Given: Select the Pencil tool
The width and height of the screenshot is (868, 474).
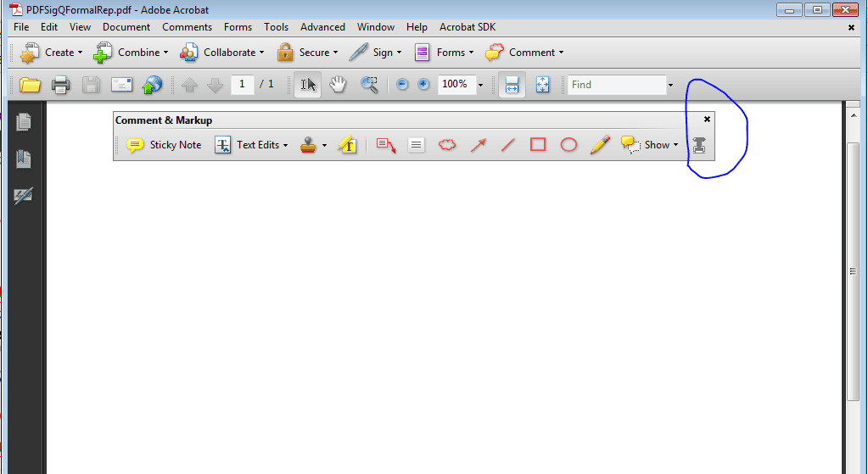Looking at the screenshot, I should [600, 145].
